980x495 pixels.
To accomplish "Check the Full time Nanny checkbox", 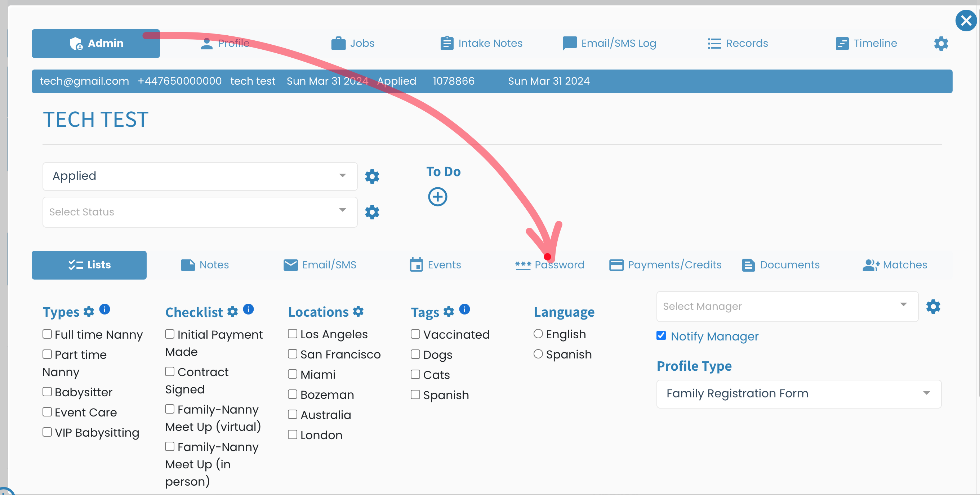I will 47,334.
